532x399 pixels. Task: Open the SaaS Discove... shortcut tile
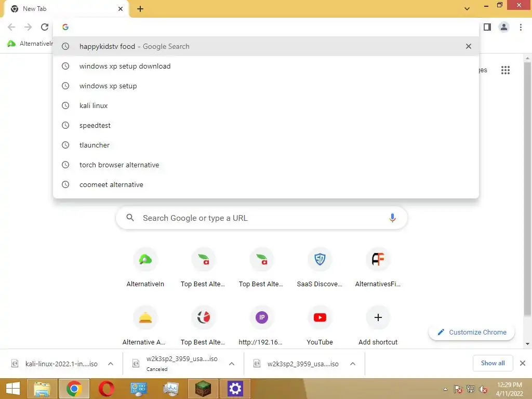pyautogui.click(x=320, y=268)
